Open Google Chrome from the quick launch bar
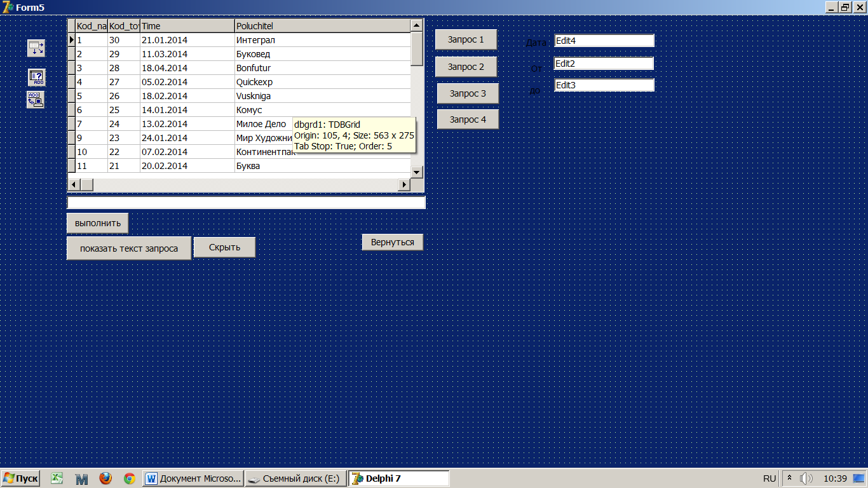Viewport: 868px width, 488px height. point(130,478)
